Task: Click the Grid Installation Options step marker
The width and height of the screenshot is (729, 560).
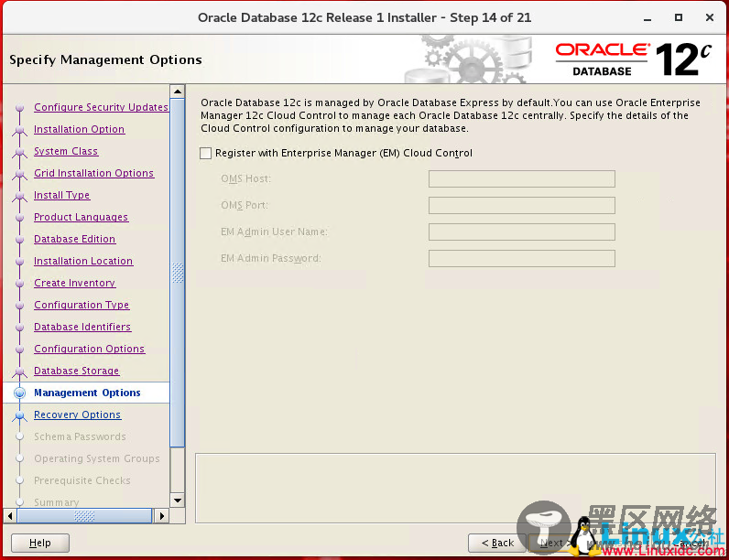Action: pos(19,174)
